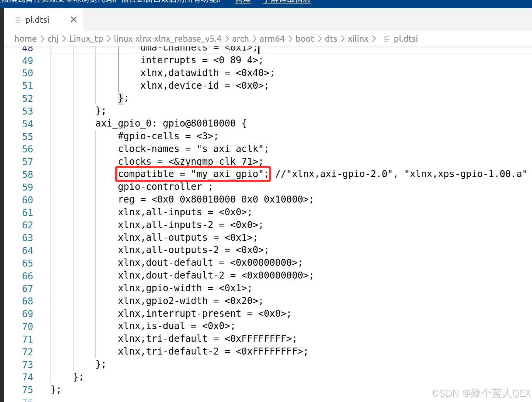Open the boot breadcrumb dropdown
This screenshot has height=402, width=532.
pos(305,39)
